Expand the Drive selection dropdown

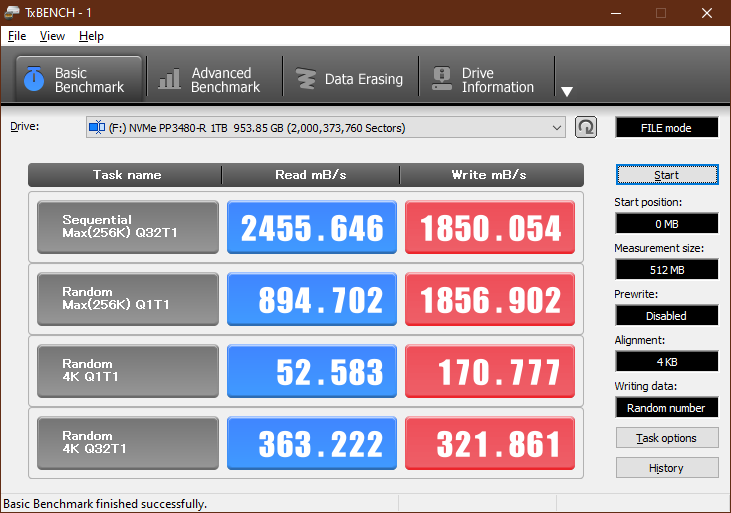pyautogui.click(x=556, y=128)
